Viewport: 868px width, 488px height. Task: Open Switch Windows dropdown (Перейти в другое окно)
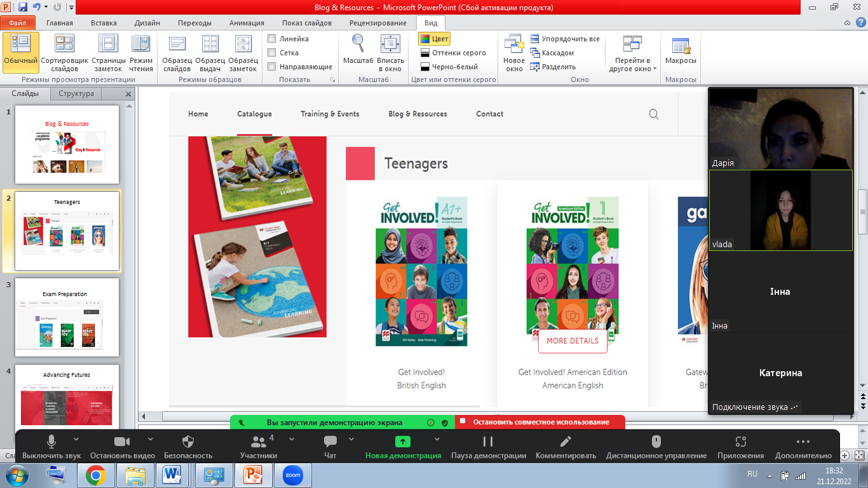pyautogui.click(x=632, y=53)
